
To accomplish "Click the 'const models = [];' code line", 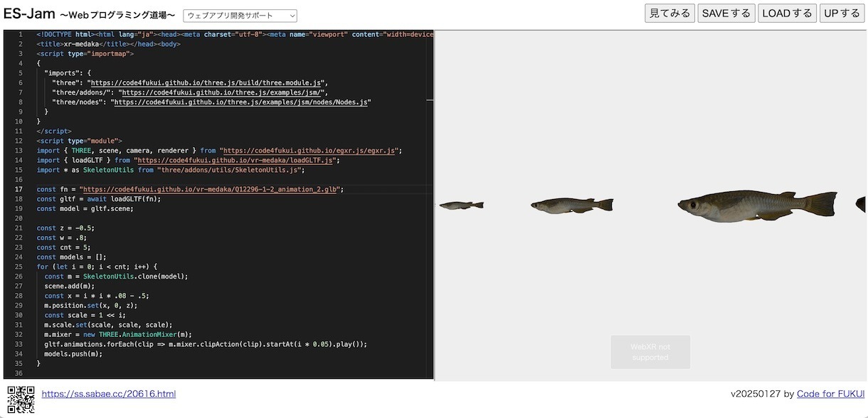I will [71, 257].
